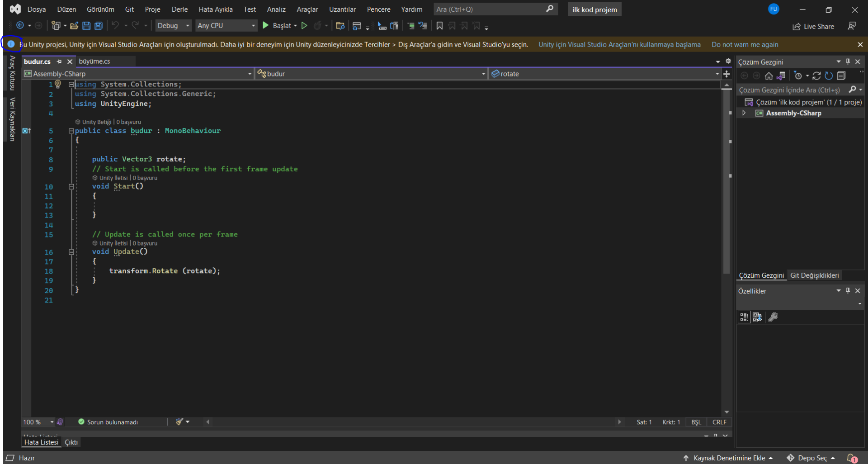
Task: Toggle pin on budur.cs tab
Action: point(59,62)
